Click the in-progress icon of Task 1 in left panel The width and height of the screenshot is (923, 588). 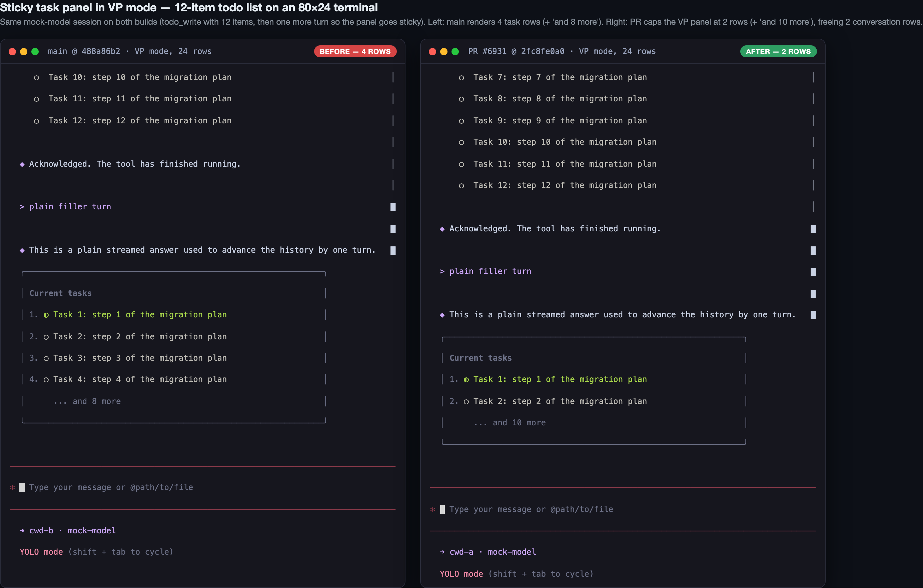pyautogui.click(x=46, y=315)
